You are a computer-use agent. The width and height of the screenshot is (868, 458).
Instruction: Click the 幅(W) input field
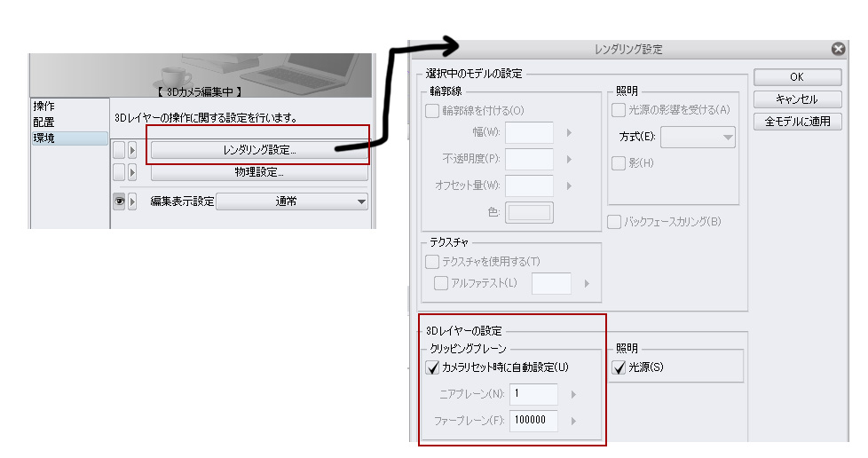(529, 132)
